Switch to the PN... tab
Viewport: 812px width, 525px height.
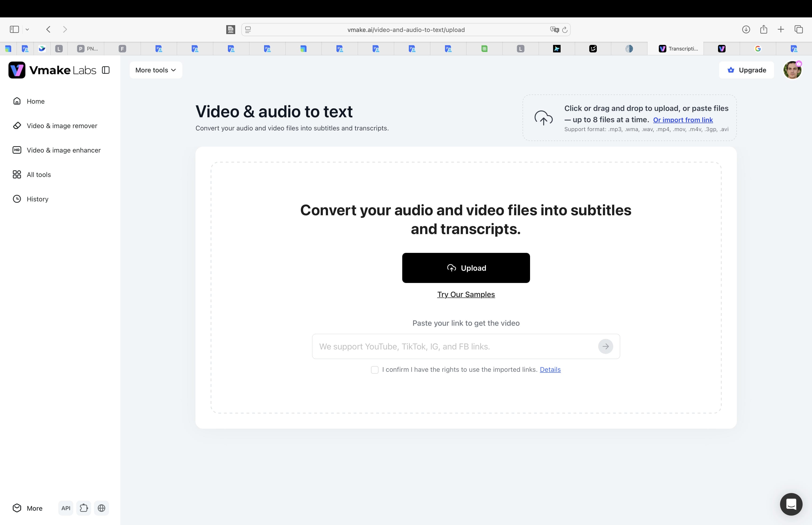coord(86,49)
